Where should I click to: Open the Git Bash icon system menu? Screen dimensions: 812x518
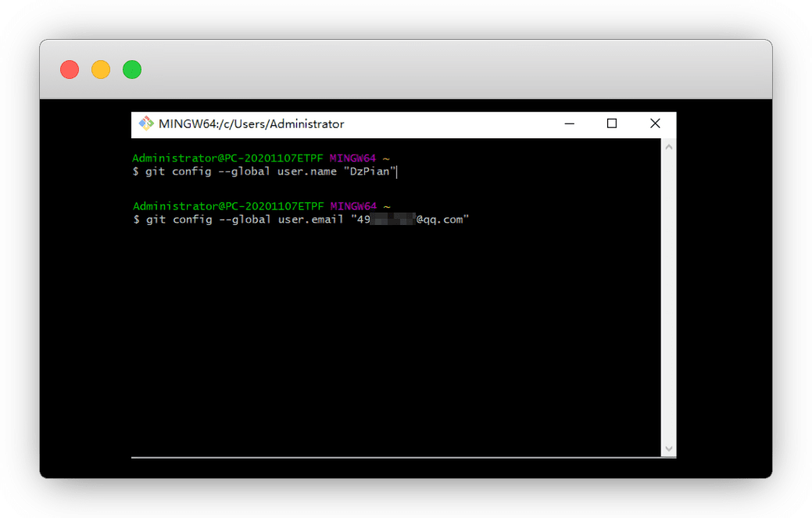[145, 123]
